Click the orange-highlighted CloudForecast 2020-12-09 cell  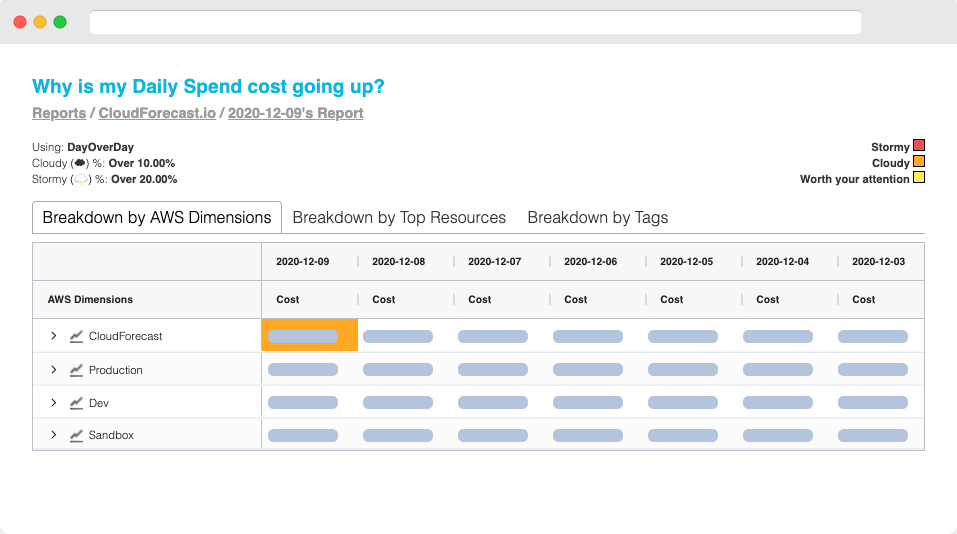click(309, 335)
